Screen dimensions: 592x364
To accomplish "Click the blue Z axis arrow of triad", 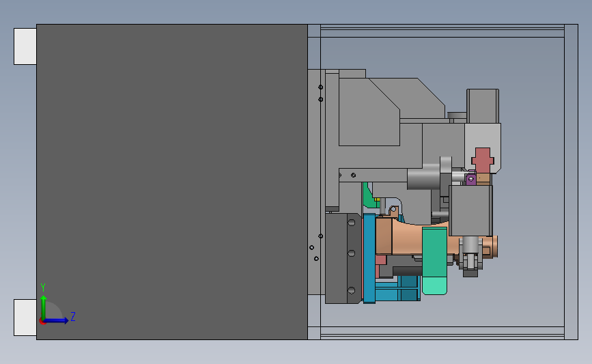I will click(56, 321).
